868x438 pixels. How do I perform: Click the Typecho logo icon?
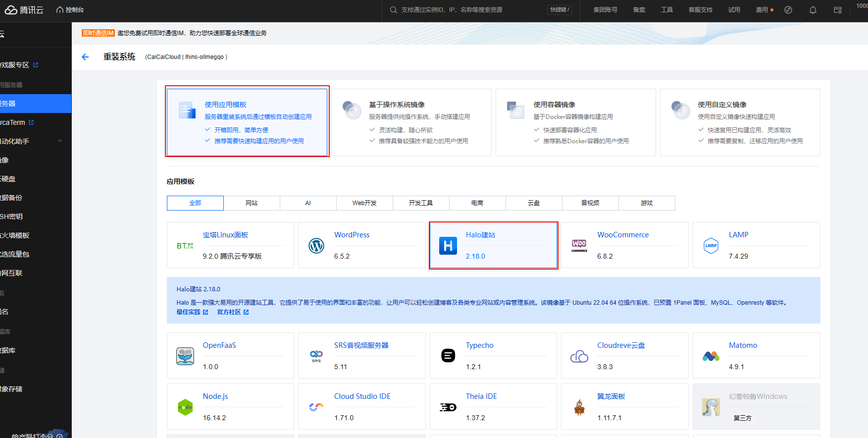tap(448, 356)
